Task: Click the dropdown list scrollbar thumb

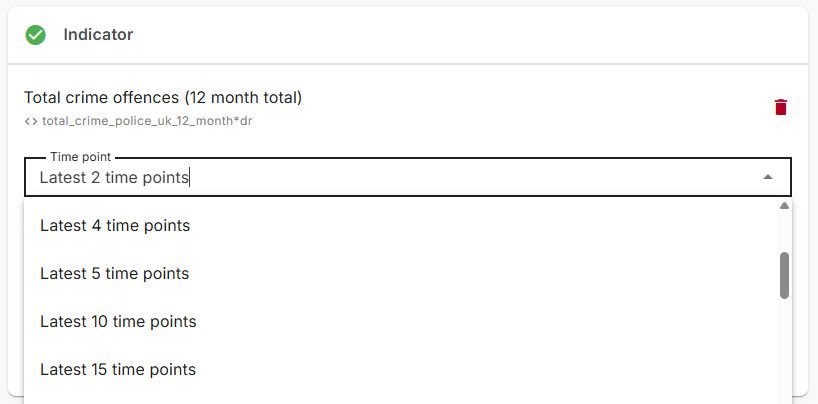Action: point(784,275)
